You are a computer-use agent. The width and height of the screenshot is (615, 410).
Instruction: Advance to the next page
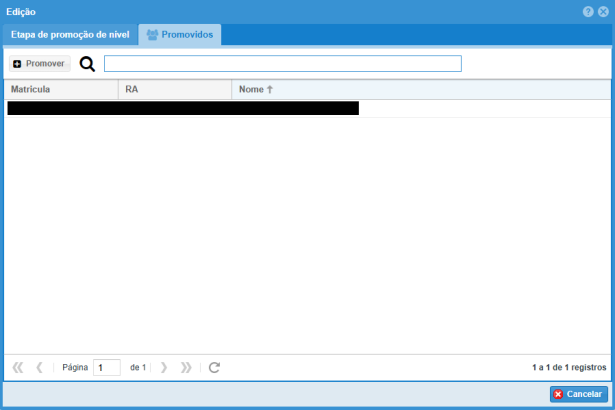coord(164,367)
